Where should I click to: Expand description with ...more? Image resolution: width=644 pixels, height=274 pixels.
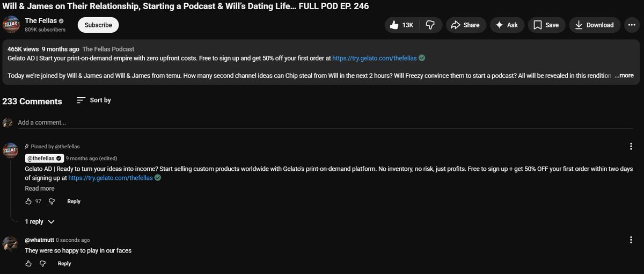click(x=624, y=76)
